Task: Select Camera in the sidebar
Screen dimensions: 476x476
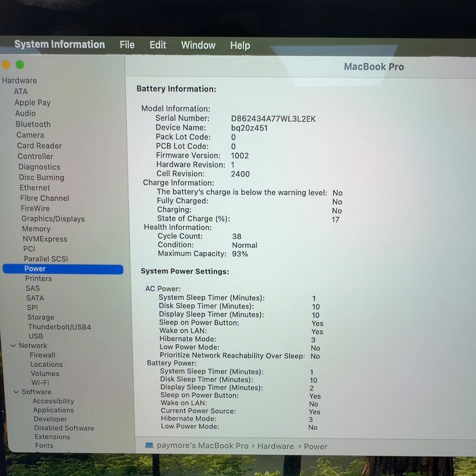Action: pyautogui.click(x=30, y=135)
